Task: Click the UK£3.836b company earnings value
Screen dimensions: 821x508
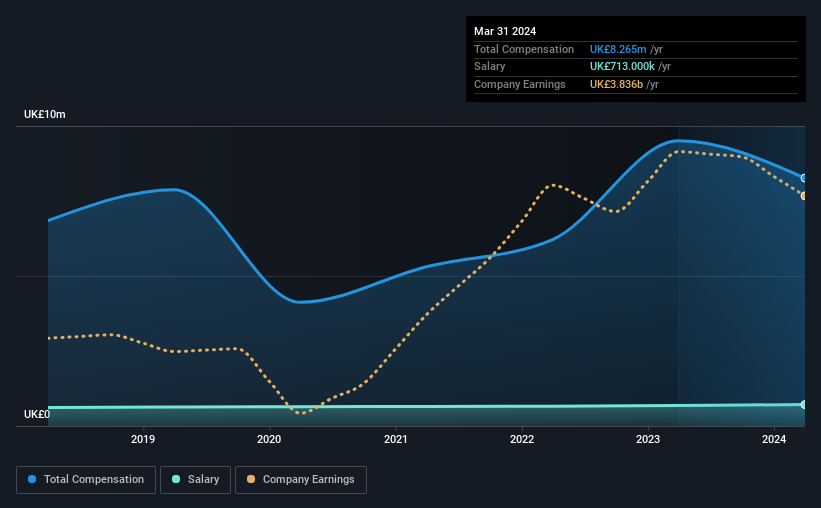Action: [616, 84]
